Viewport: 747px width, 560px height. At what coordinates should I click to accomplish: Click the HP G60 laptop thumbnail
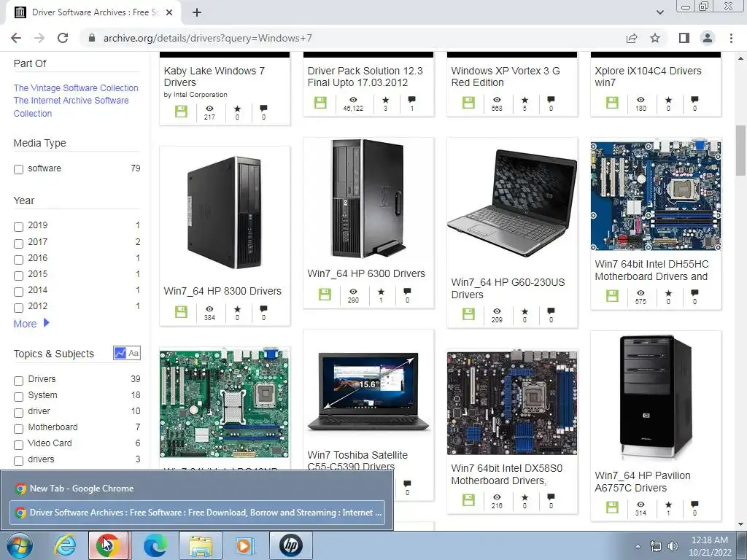coord(512,203)
